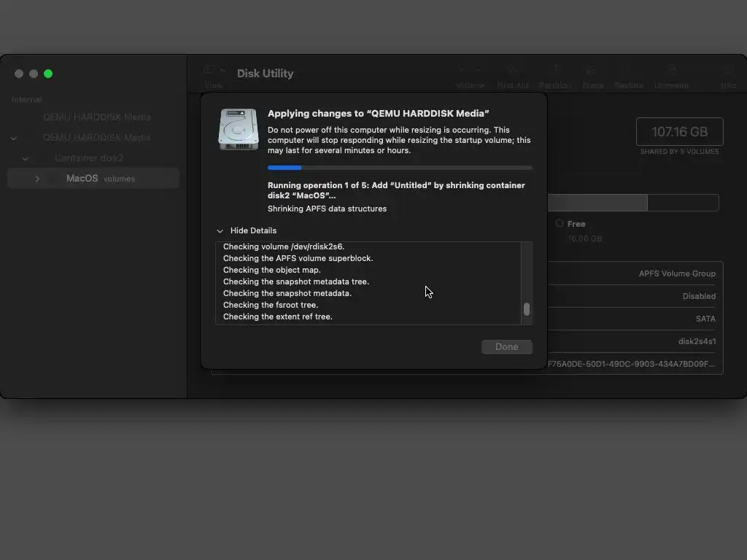
Task: Click the Internal sidebar section header
Action: click(27, 99)
